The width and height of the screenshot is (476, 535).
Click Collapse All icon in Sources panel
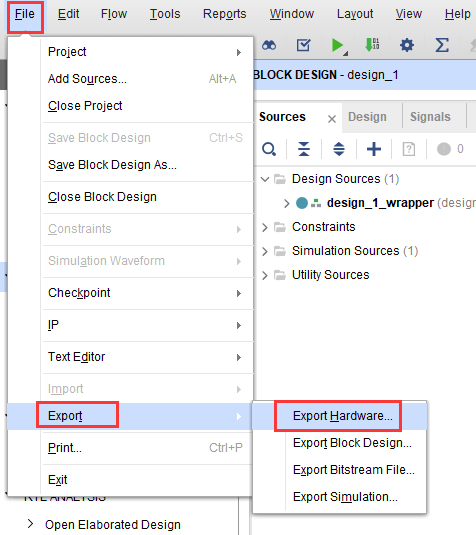[304, 149]
